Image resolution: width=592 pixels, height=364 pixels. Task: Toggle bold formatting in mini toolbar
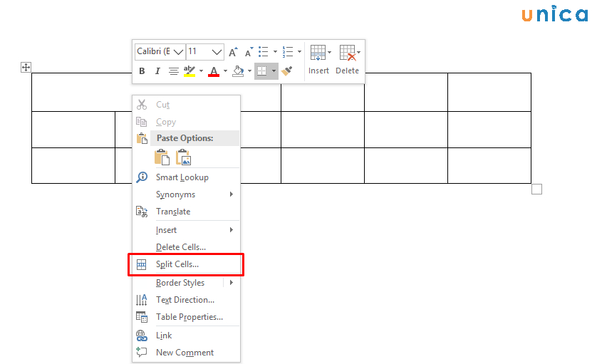[142, 71]
